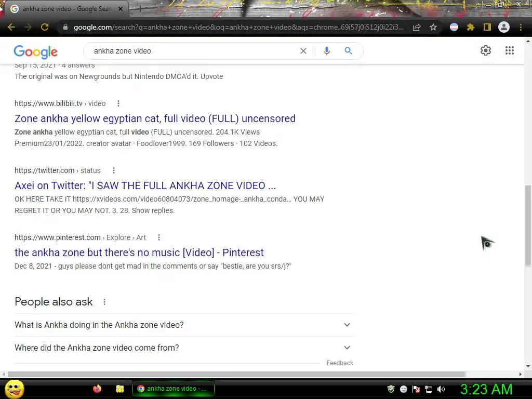
Task: Open options dots beside bilibili.tv result
Action: 118,103
